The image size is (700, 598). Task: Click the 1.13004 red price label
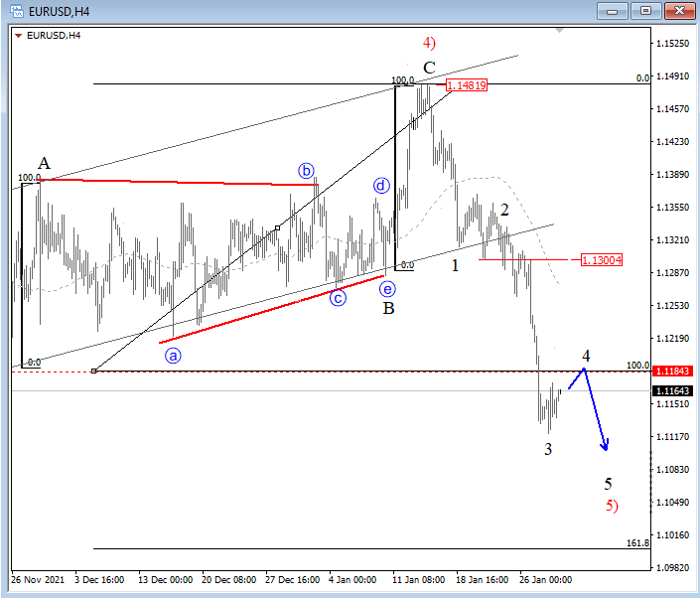602,260
